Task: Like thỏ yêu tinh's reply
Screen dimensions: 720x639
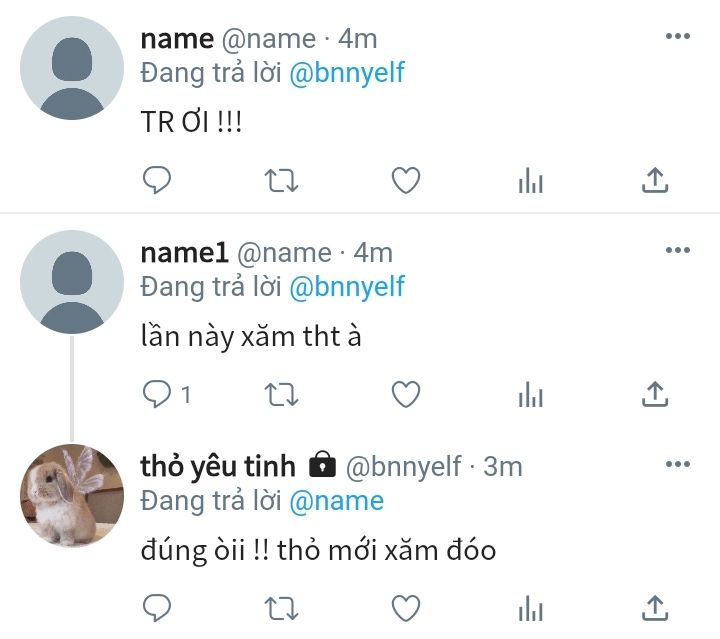Action: [406, 608]
